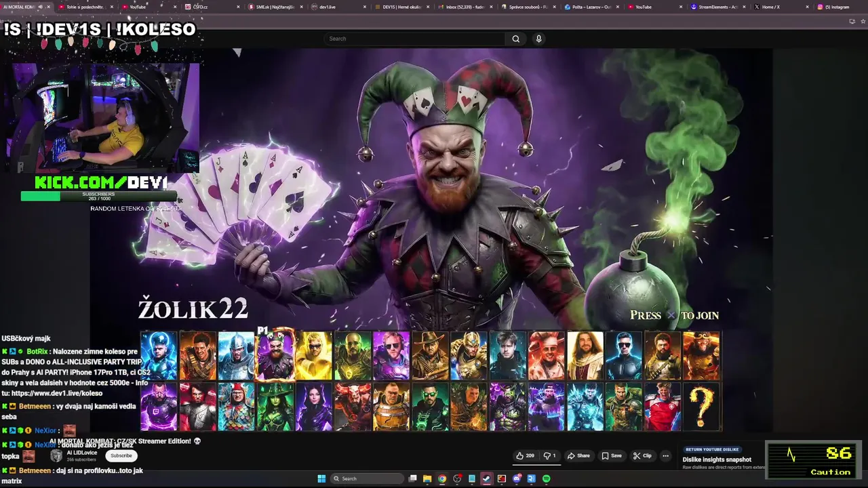Dislike the video with 1 dislike
The width and height of the screenshot is (868, 488).
tap(550, 455)
